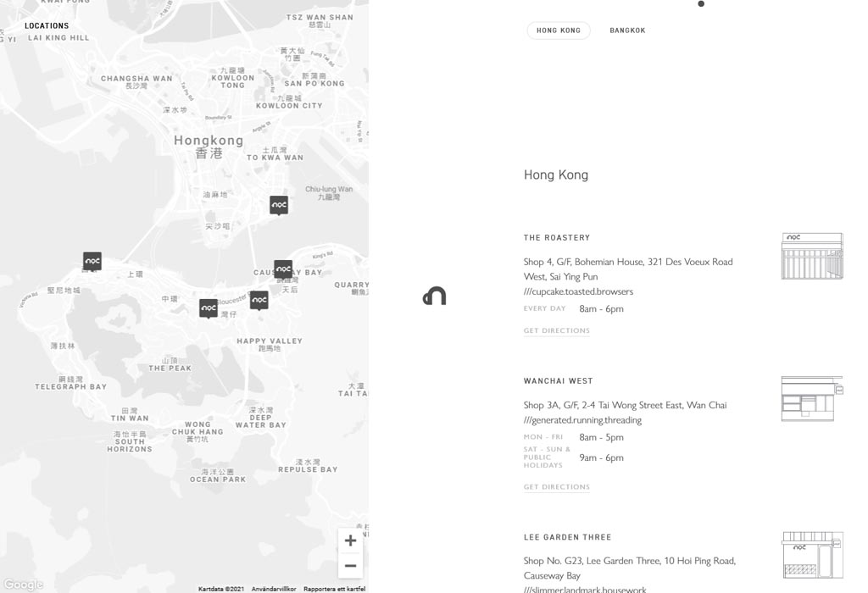Click the San Po Kong map label
Viewport: 868px width, 593px height.
[x=314, y=80]
